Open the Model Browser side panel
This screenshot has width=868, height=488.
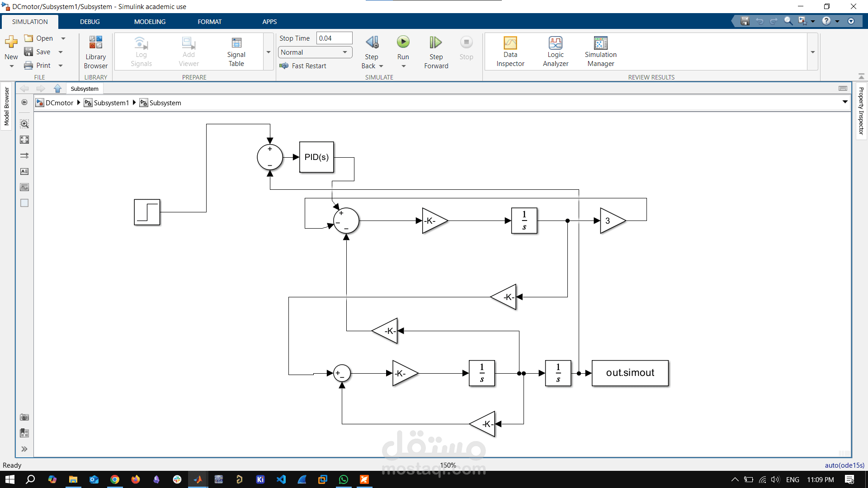click(6, 107)
